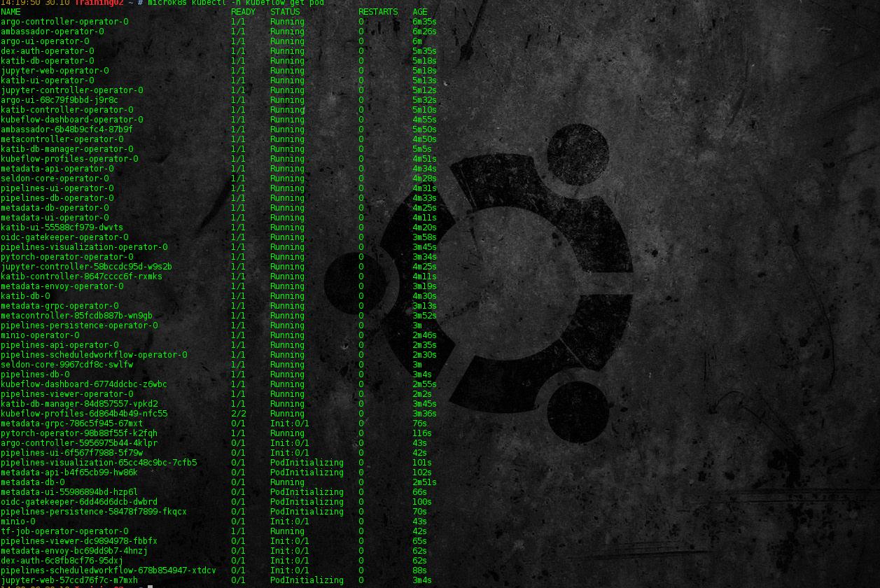Click the 2/2 ready value
This screenshot has width=880, height=588.
(238, 414)
